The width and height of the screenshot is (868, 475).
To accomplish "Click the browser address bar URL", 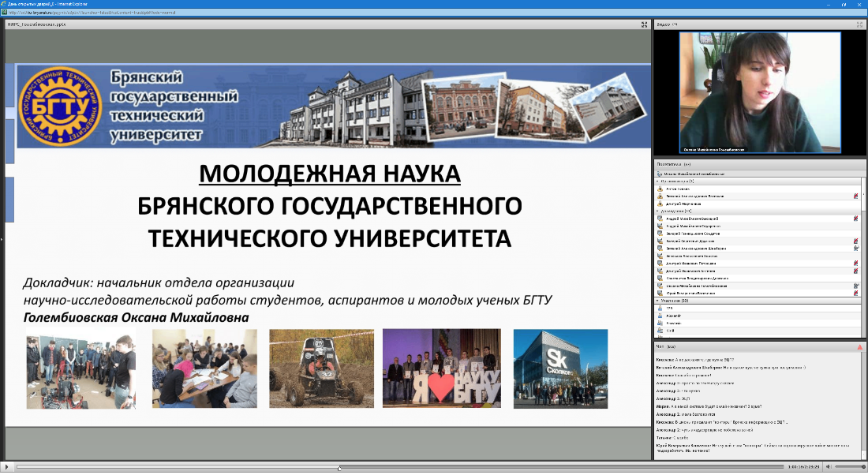I will pos(93,12).
